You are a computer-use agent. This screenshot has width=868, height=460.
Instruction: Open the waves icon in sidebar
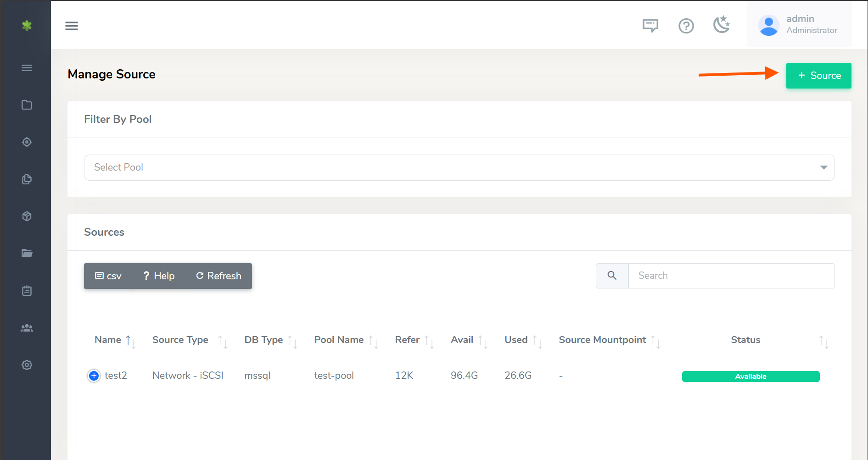click(x=27, y=68)
